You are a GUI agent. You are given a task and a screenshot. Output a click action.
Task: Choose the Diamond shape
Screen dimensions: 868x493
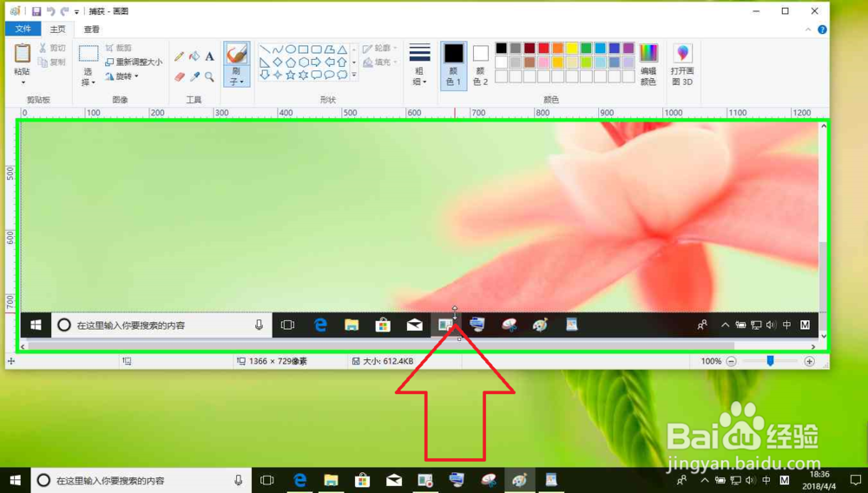(x=278, y=62)
